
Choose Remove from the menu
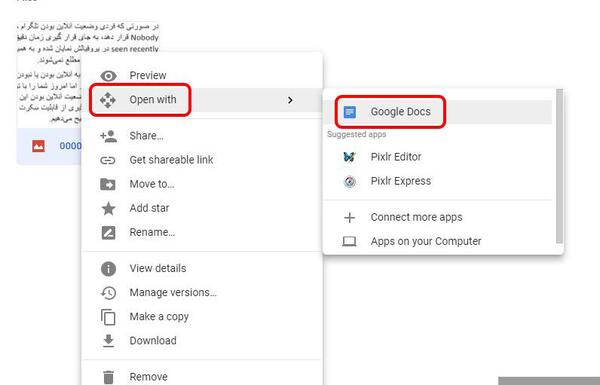point(202,377)
